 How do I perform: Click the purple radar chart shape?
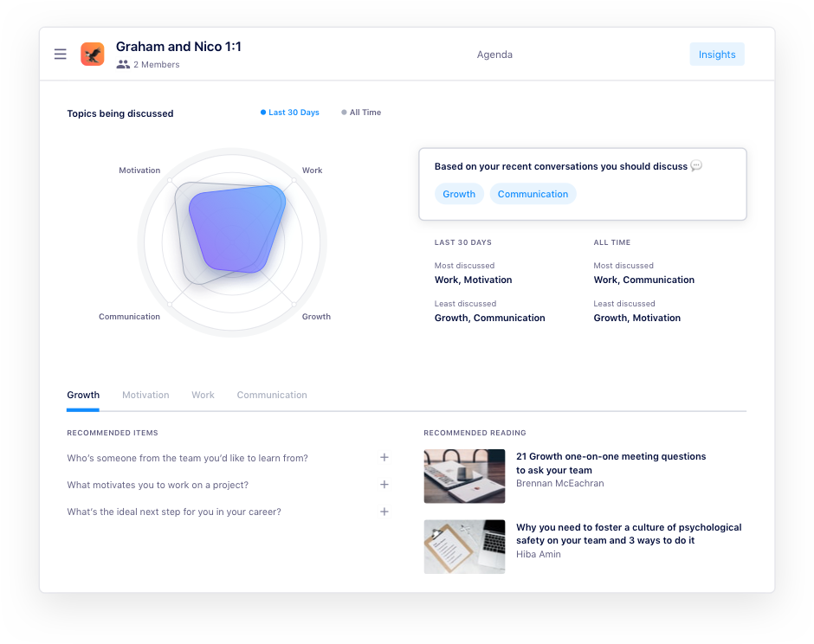[236, 229]
